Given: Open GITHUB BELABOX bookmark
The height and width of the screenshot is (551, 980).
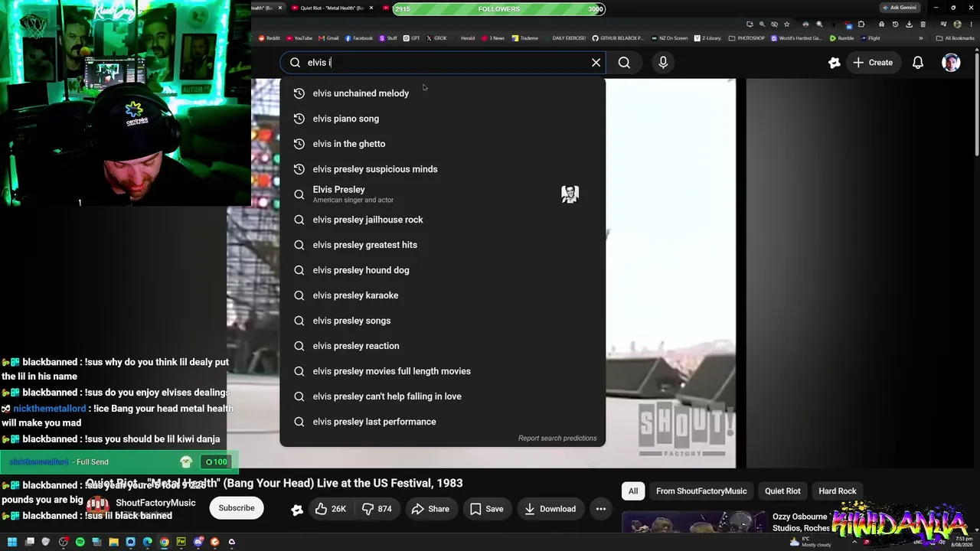Looking at the screenshot, I should coord(618,38).
